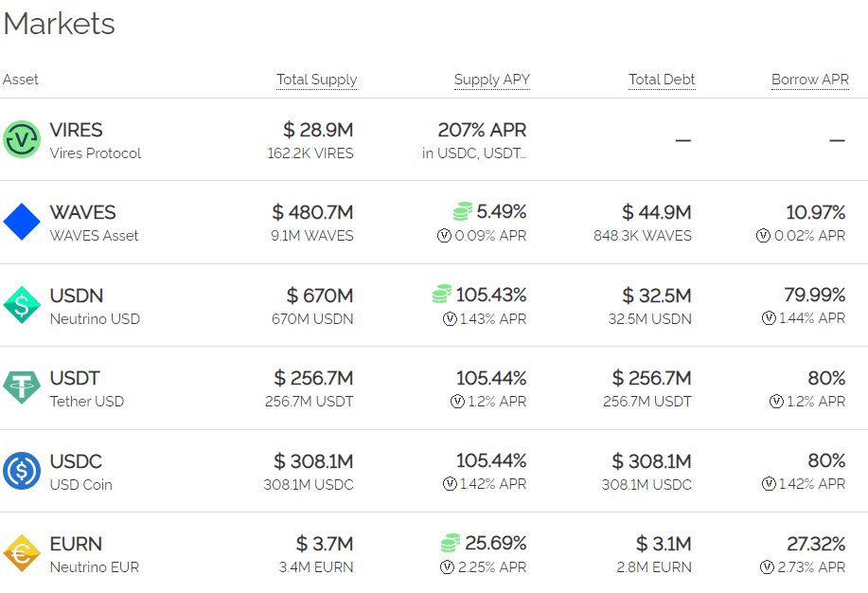Click the VIRES token logo icon
The height and width of the screenshot is (593, 868).
(x=22, y=139)
